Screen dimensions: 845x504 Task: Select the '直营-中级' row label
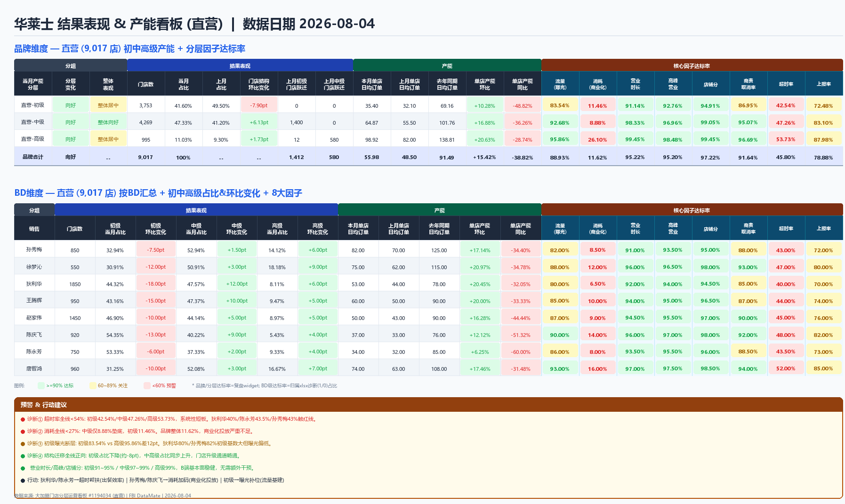[x=33, y=122]
